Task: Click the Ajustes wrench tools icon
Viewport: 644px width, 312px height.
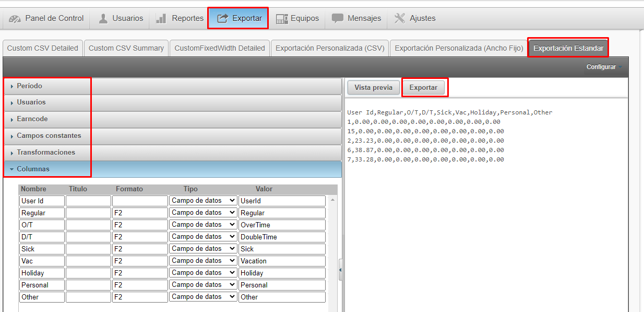Action: (x=400, y=18)
